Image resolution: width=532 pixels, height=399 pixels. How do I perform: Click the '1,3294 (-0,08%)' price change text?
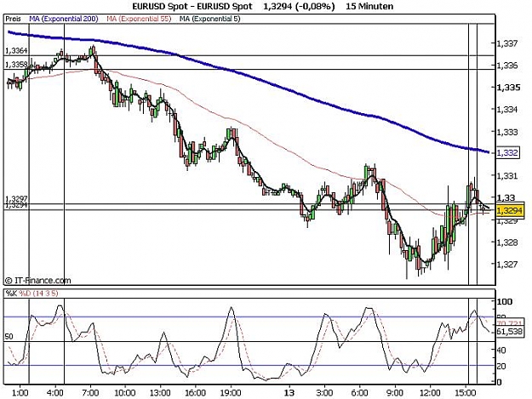(299, 6)
